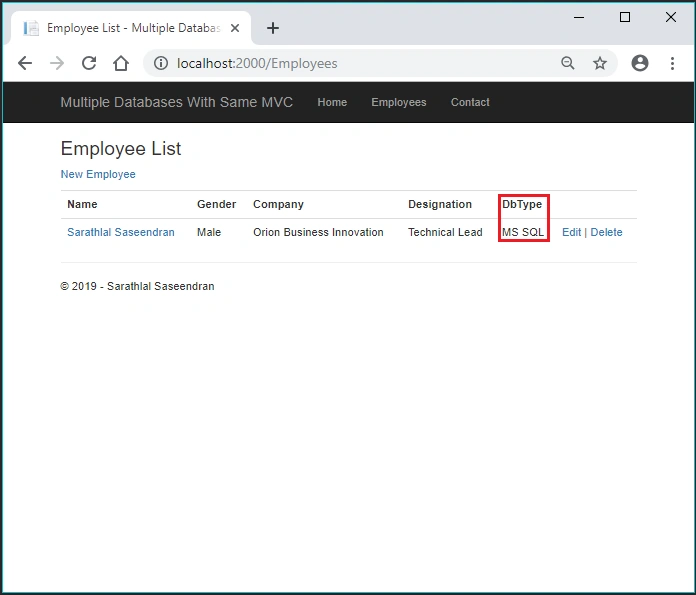
Task: Click the Designation column header
Action: 440,204
